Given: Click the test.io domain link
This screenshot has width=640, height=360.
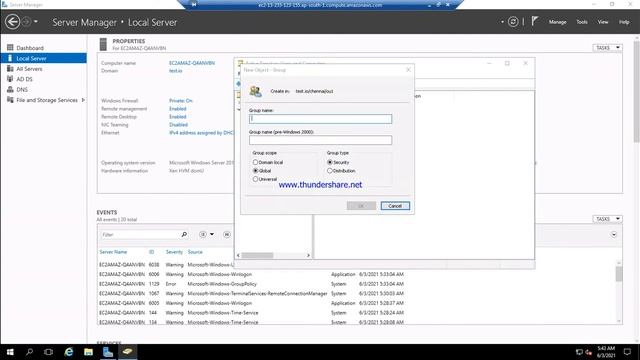Looking at the screenshot, I should click(176, 71).
